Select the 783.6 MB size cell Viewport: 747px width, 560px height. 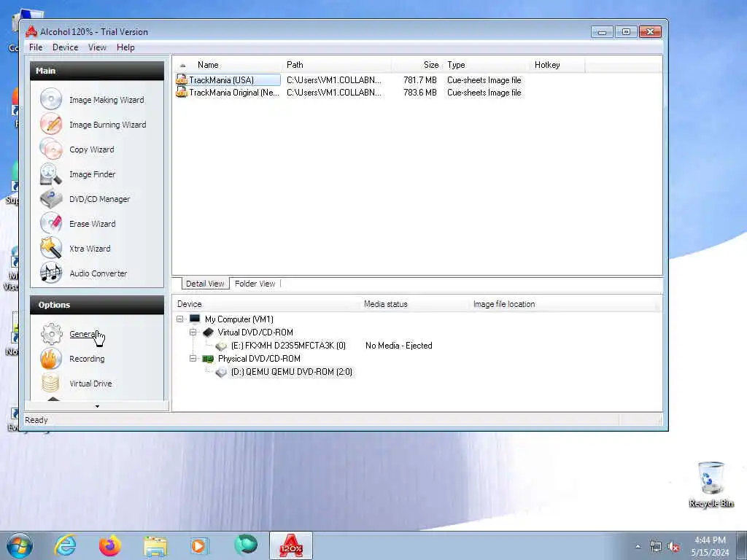pos(419,93)
